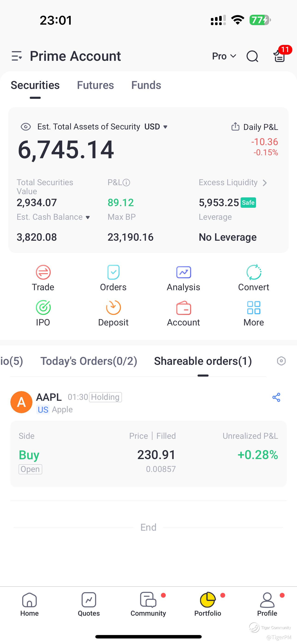297x644 pixels.
Task: Open the Prime Account switcher menu
Action: point(17,56)
